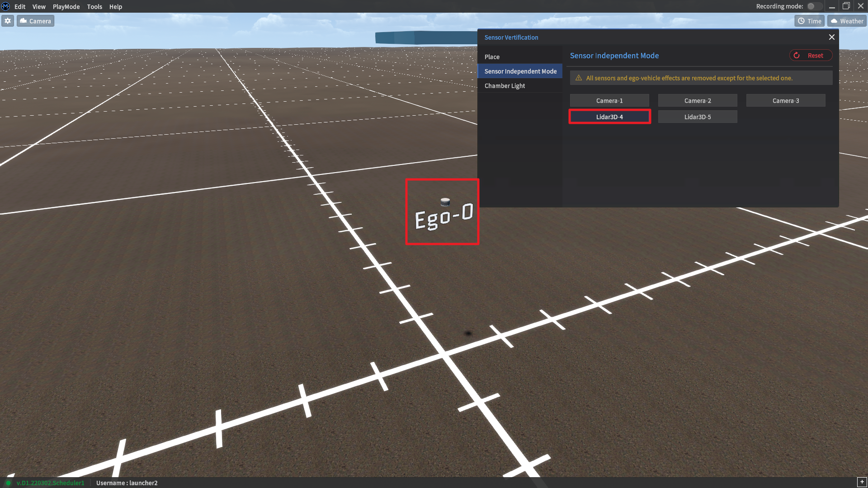
Task: Click the plus icon in status bar
Action: (862, 482)
